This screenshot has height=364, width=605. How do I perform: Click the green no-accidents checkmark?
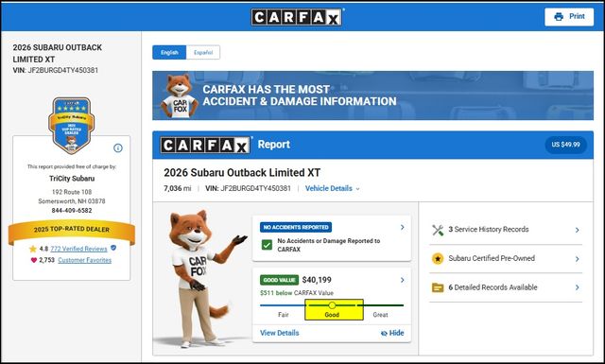pos(267,245)
